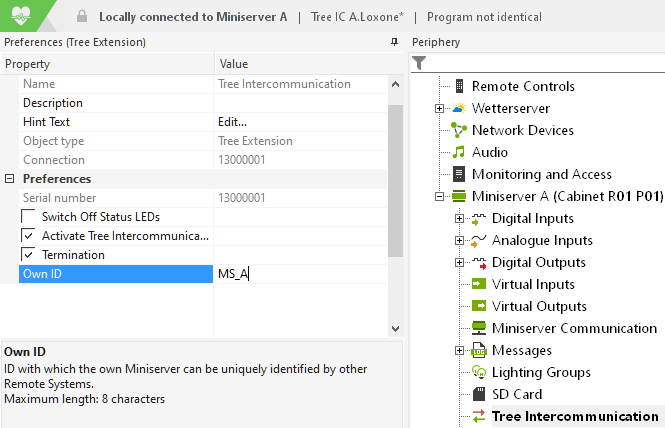This screenshot has width=665, height=428.
Task: Click the Monitoring and Access icon
Action: (x=459, y=174)
